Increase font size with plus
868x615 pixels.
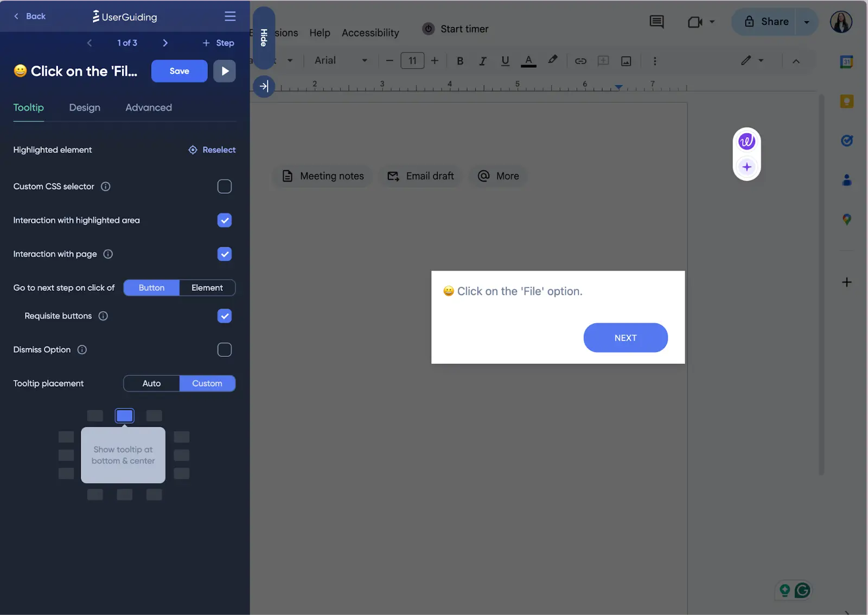pos(435,61)
